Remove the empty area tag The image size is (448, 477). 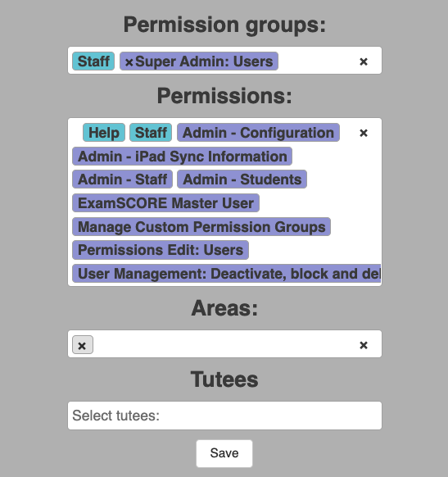(82, 346)
